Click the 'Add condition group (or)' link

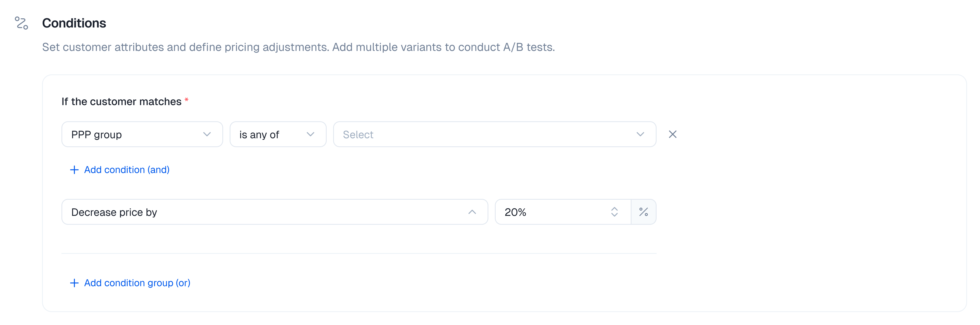(137, 283)
